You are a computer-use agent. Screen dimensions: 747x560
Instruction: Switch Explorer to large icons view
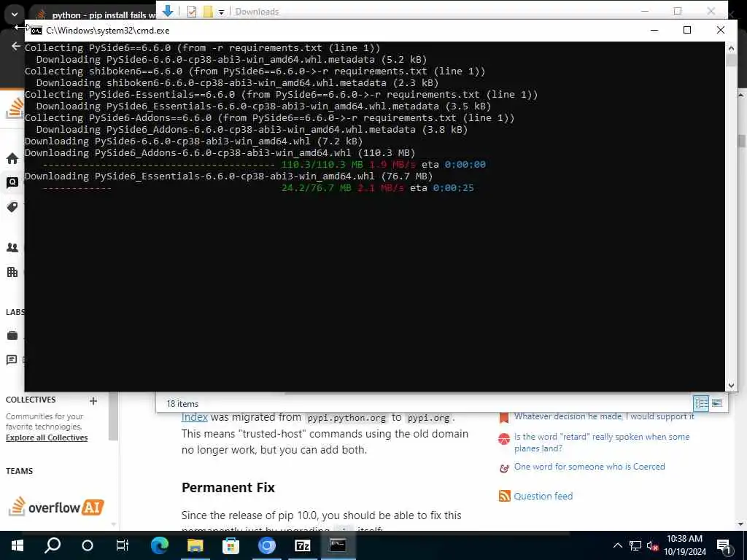click(x=717, y=403)
